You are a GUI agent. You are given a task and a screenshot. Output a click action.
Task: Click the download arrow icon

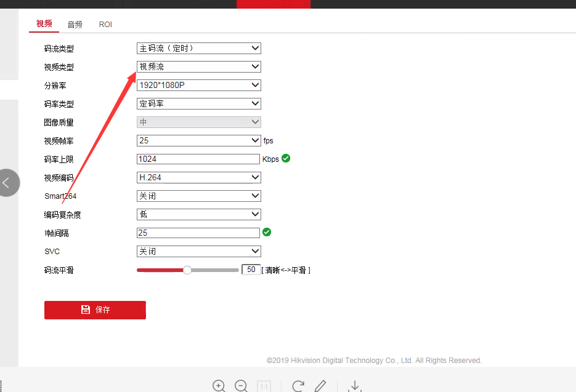355,386
